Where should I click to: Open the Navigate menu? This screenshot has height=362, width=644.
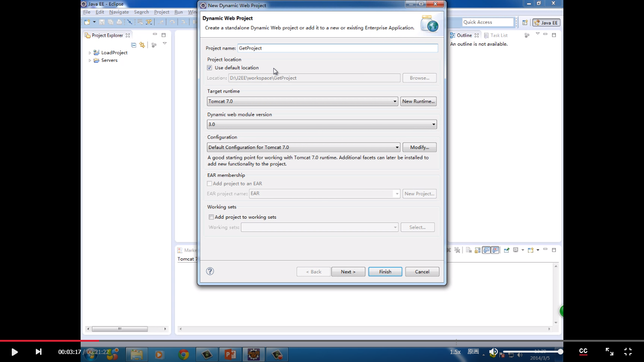(119, 12)
